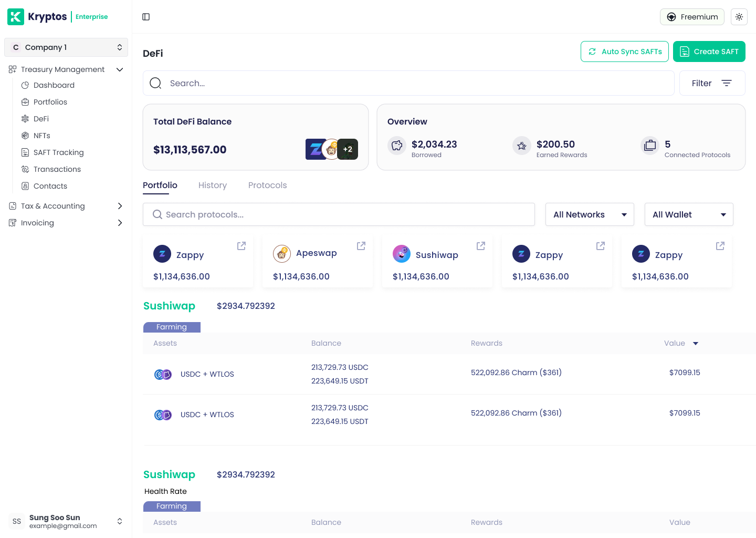Viewport: 756px width, 538px height.
Task: Open Dashboard in the sidebar
Action: (x=54, y=85)
